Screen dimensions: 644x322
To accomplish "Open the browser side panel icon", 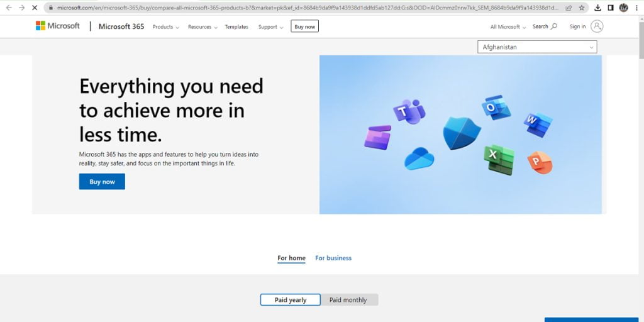I will pyautogui.click(x=611, y=8).
